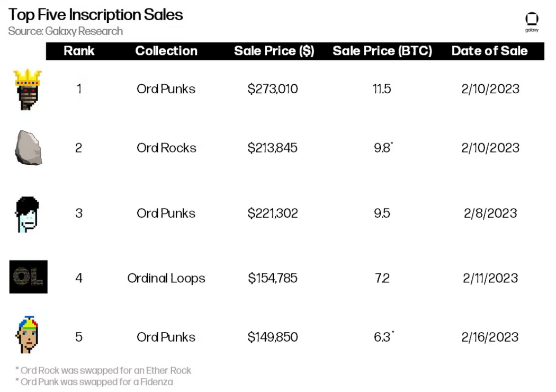Click the Rank column header

click(79, 51)
